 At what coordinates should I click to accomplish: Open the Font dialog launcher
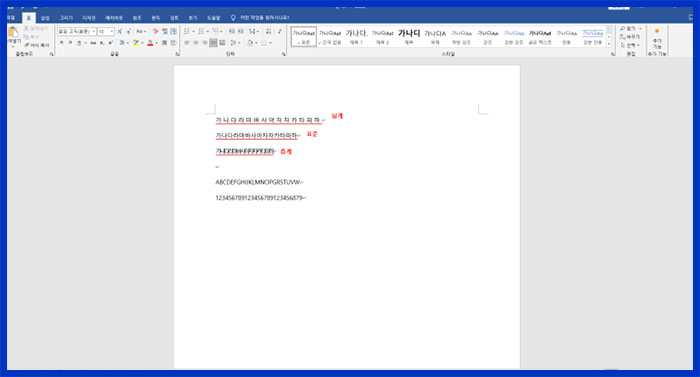[178, 54]
